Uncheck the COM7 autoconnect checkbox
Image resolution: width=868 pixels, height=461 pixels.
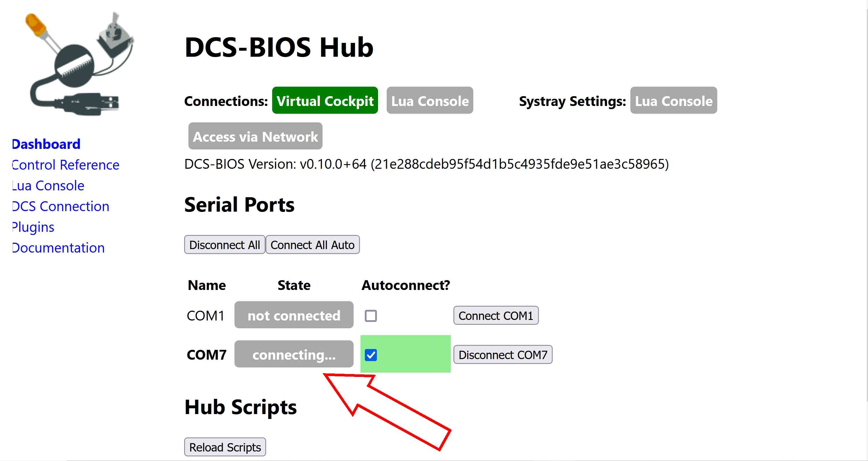[371, 355]
